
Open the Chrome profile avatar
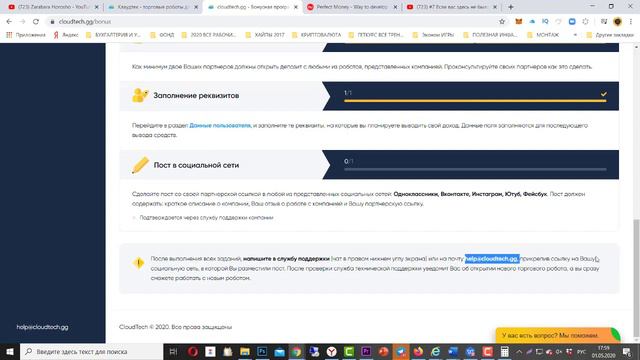tap(618, 22)
